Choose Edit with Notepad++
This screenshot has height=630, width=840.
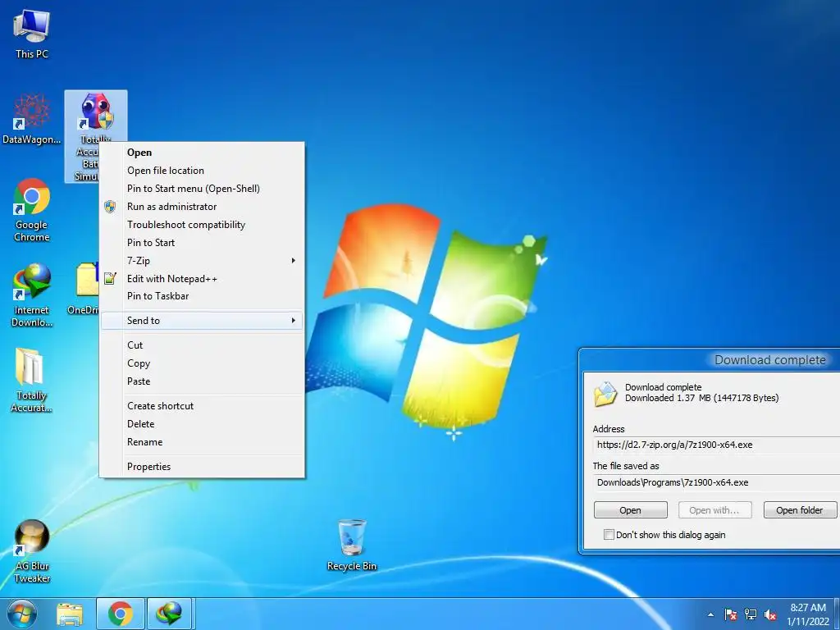pos(202,279)
